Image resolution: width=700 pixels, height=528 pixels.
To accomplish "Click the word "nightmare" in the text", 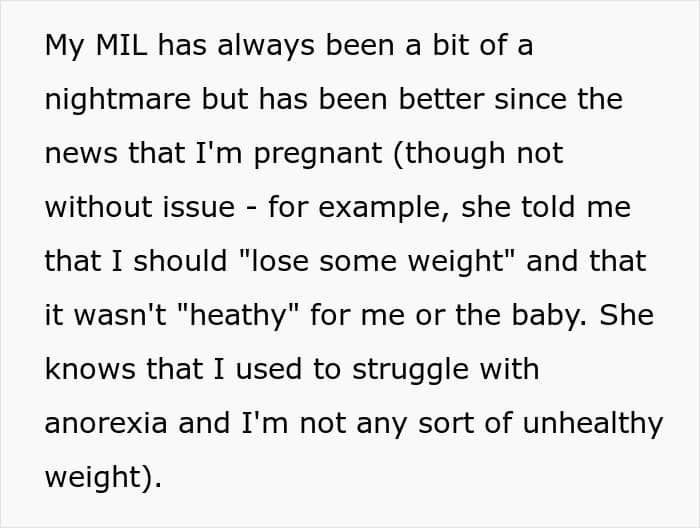I will point(118,100).
